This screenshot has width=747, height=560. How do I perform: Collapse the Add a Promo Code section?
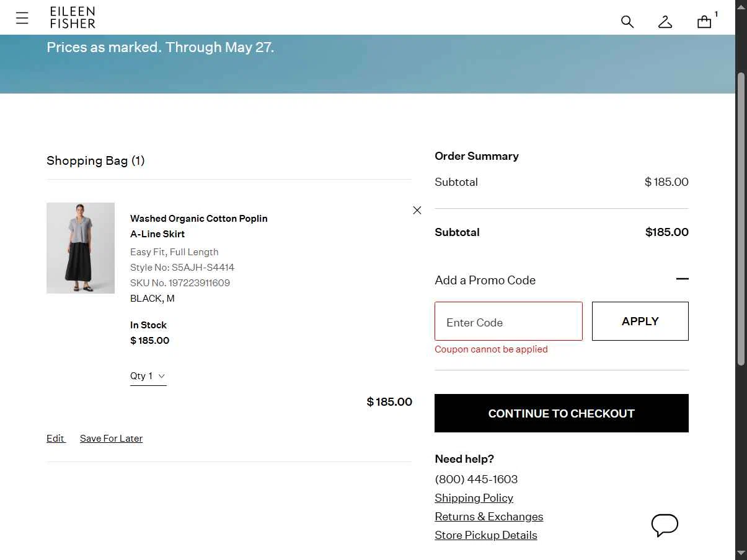683,279
